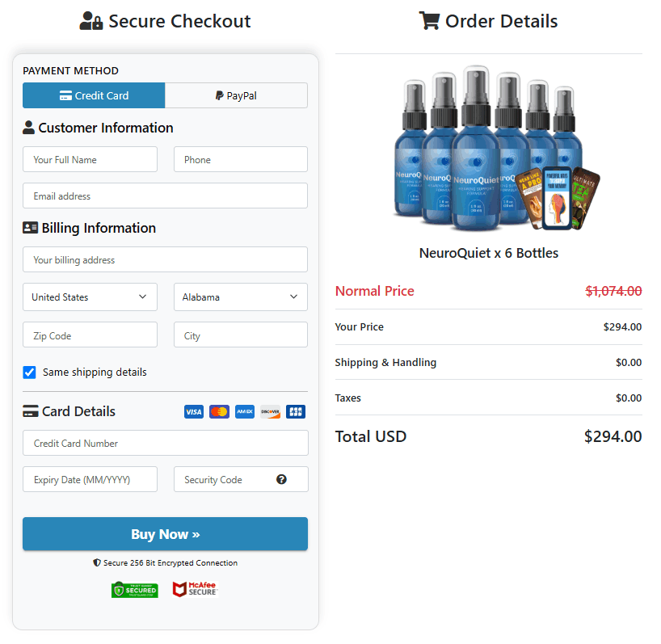Click the crossed-out Normal Price amount
Image resolution: width=661 pixels, height=644 pixels.
[x=614, y=290]
